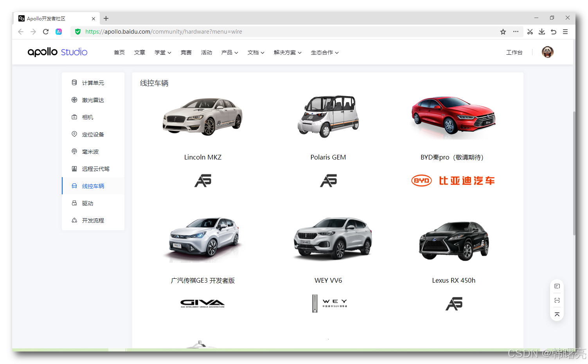Open the browser downloads icon
The height and width of the screenshot is (364, 588).
(x=542, y=32)
